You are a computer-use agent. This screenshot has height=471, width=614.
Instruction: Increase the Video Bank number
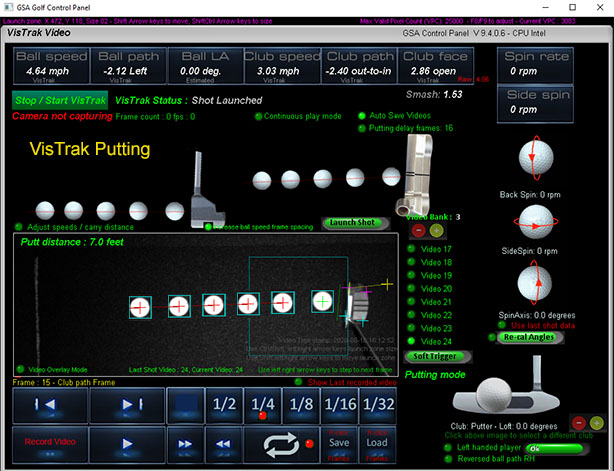[x=436, y=231]
